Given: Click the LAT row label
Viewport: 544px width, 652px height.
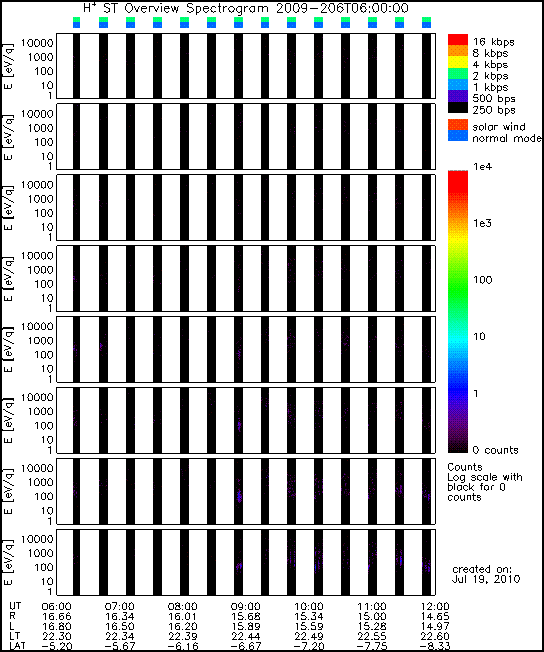Looking at the screenshot, I should pos(17,646).
